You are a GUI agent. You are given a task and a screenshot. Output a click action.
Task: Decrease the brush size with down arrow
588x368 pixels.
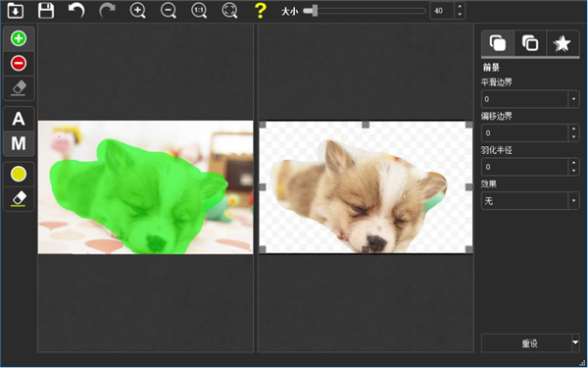(x=460, y=15)
